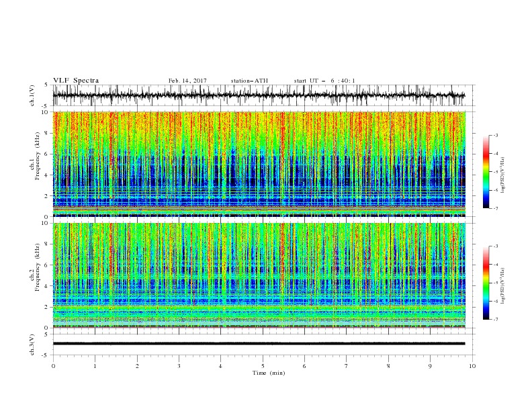Image resolution: width=532 pixels, height=411 pixels.
Task: Click the "Time (min)" axis label
Action: [x=269, y=373]
